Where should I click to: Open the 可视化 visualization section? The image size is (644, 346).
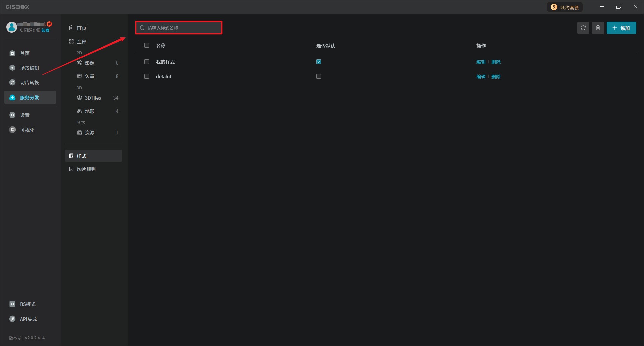[27, 130]
